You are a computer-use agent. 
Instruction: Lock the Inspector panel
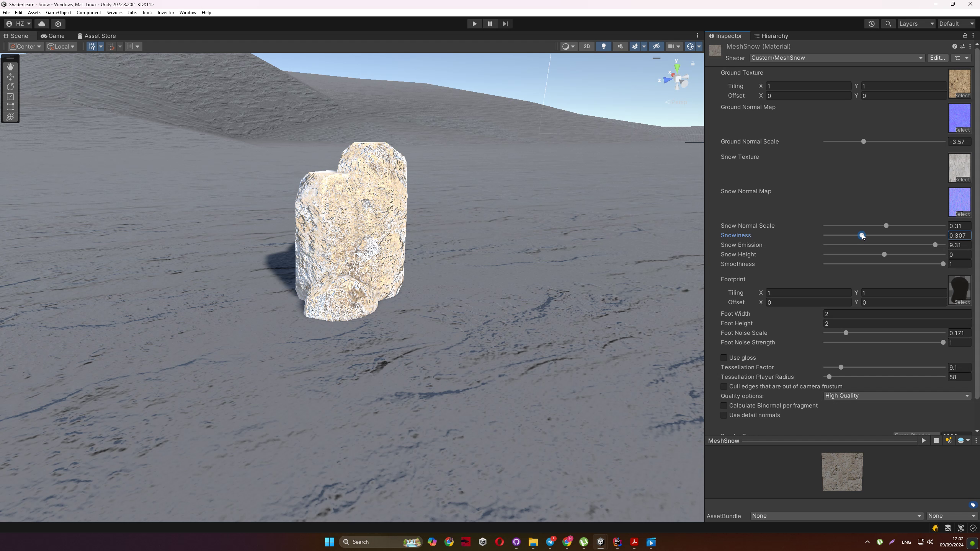pos(965,35)
